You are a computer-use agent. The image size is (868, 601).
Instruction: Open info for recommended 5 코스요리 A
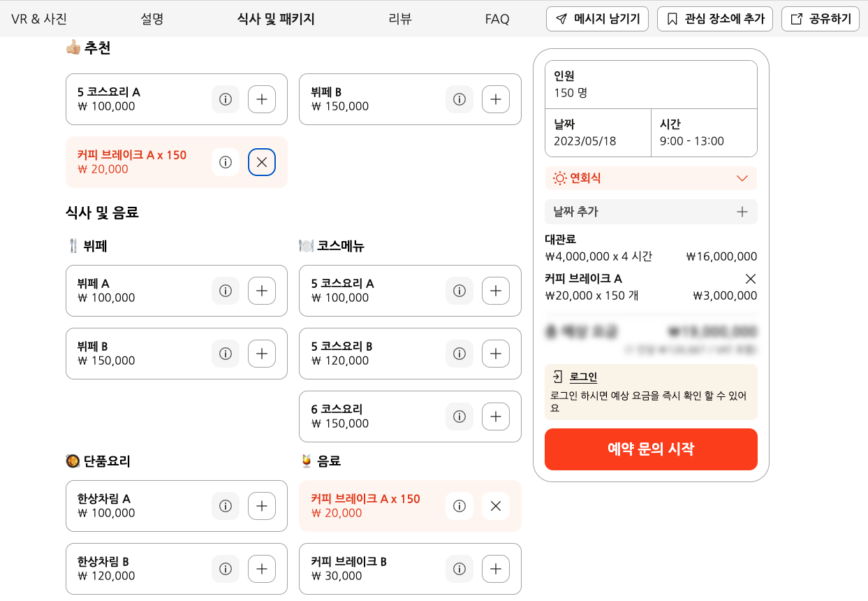226,99
